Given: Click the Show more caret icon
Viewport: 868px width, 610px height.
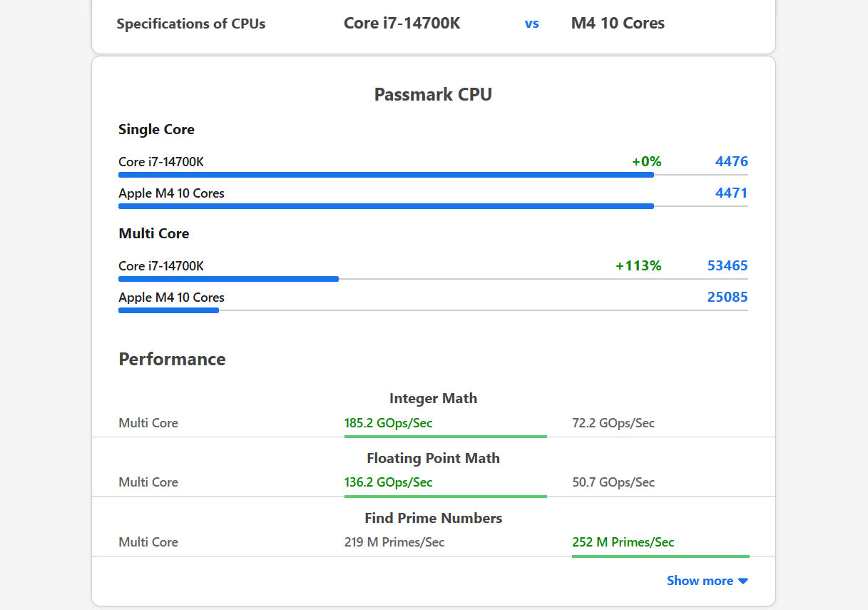Looking at the screenshot, I should point(743,581).
